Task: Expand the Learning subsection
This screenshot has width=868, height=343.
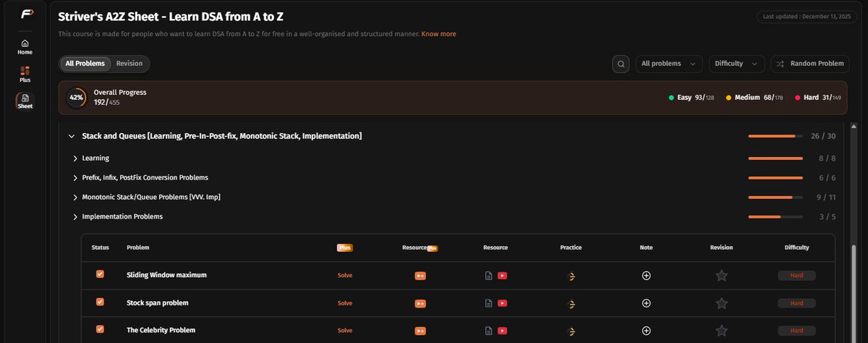Action: (x=75, y=158)
